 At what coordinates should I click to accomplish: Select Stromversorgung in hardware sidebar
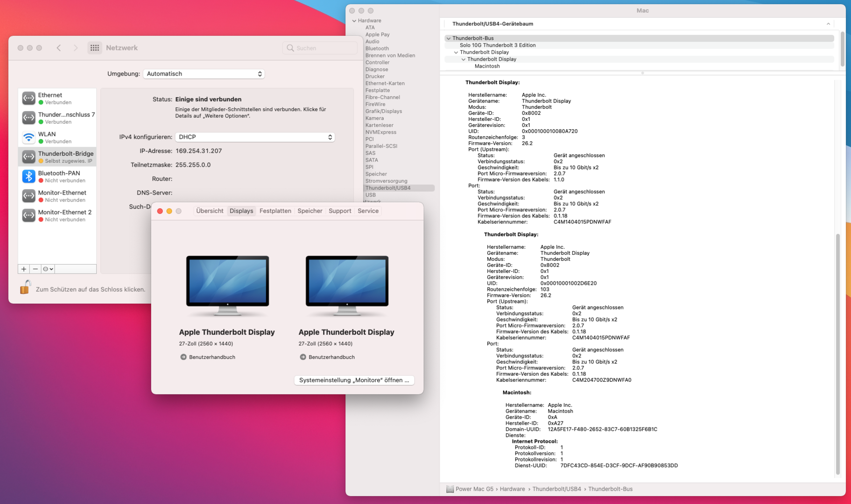[x=387, y=181]
